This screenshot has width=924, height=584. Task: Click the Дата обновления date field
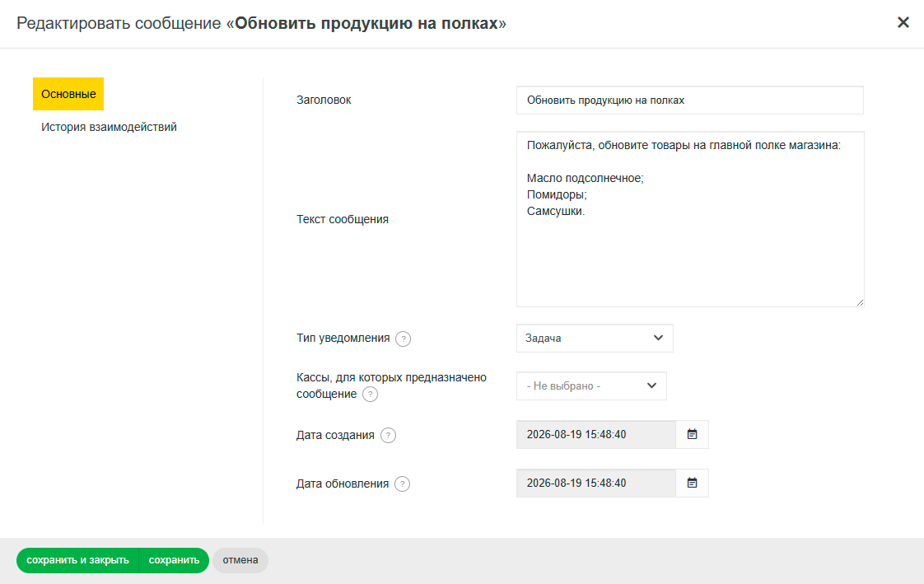595,484
